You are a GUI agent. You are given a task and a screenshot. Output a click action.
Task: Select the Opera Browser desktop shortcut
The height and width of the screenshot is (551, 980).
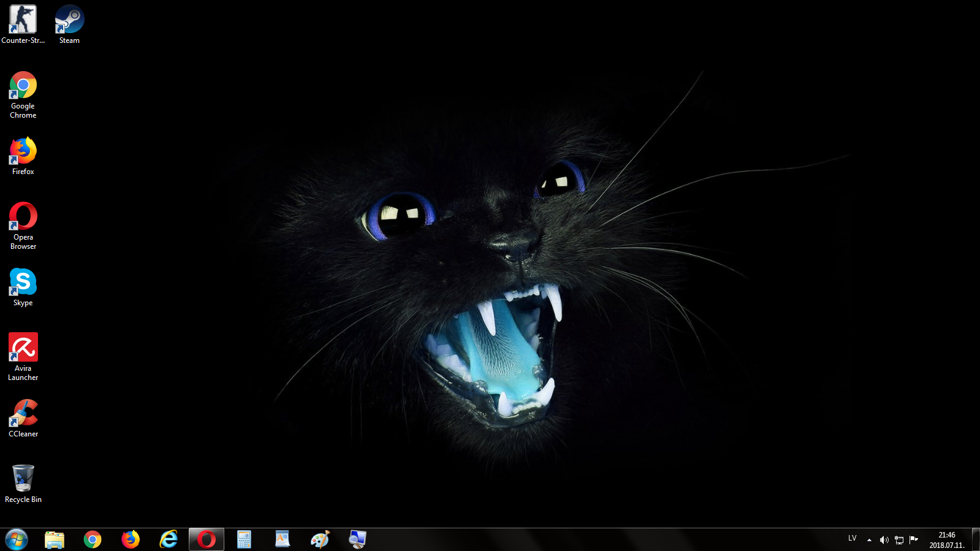(x=23, y=226)
